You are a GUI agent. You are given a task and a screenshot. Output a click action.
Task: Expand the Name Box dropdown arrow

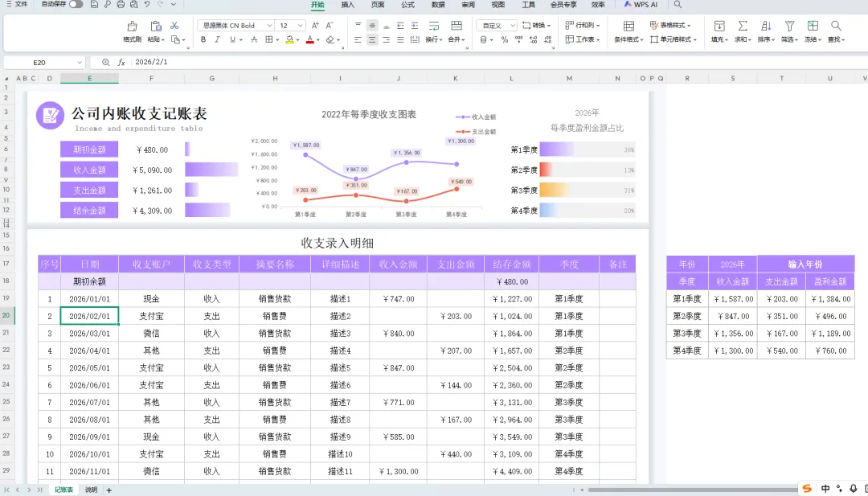pyautogui.click(x=79, y=63)
